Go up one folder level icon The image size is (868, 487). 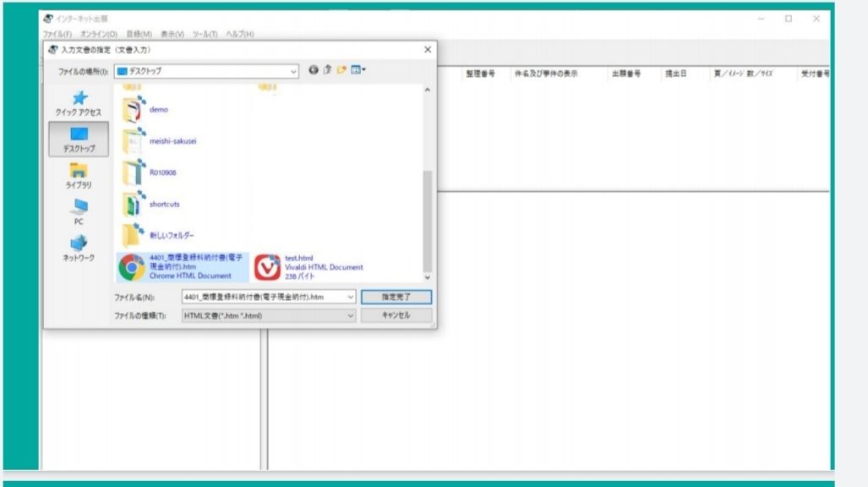(x=328, y=71)
